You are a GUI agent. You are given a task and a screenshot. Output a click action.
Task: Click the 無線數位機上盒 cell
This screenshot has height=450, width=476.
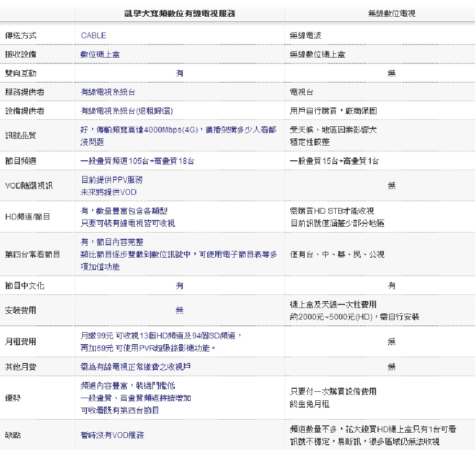point(317,54)
